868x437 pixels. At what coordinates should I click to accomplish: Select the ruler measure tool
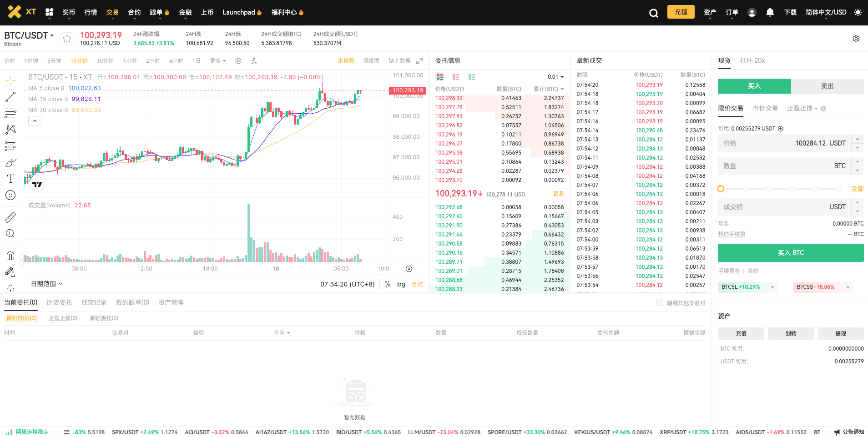pos(10,217)
